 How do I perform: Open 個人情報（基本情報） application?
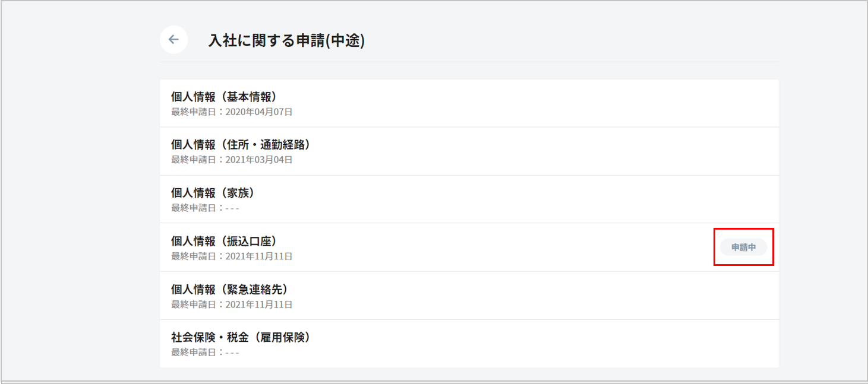(224, 97)
